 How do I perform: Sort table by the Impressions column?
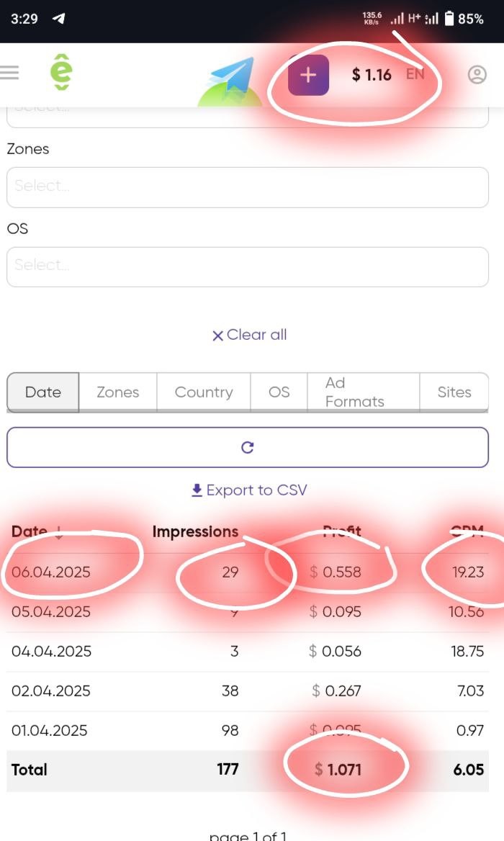click(195, 531)
